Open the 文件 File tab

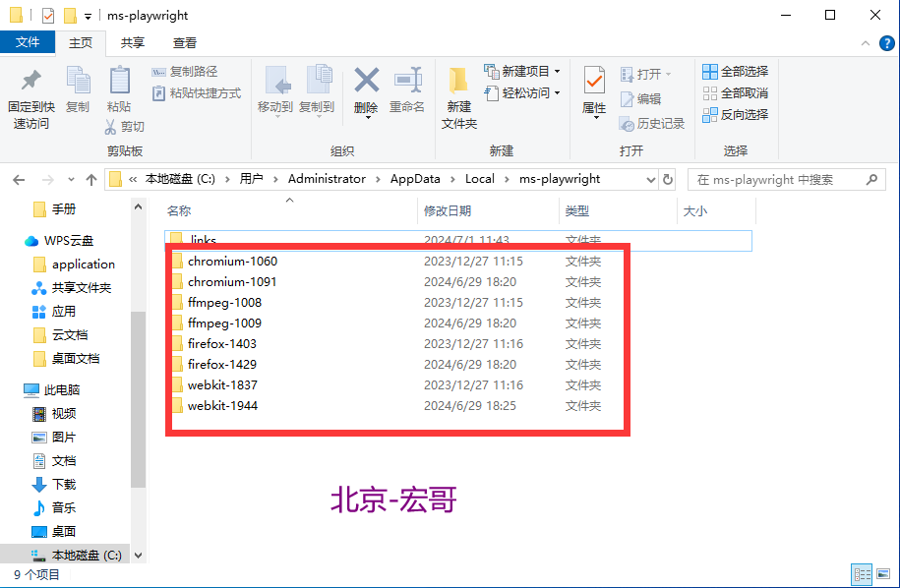point(28,42)
